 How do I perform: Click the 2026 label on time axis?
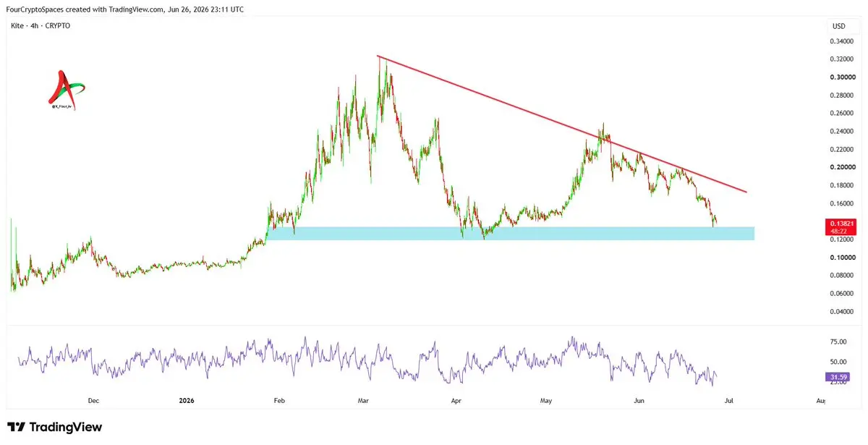[187, 400]
